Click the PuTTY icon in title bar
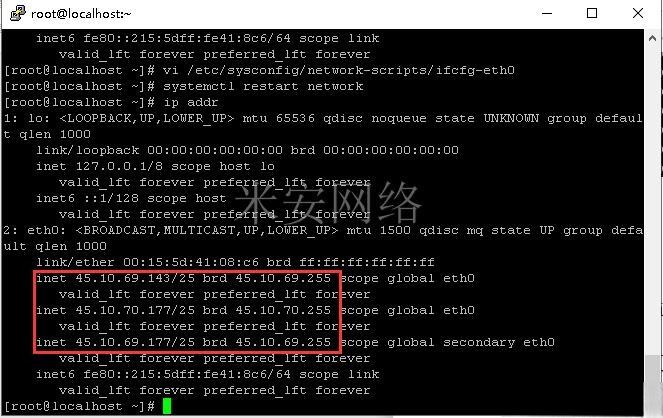Viewport: 663px width, 418px height. 18,13
